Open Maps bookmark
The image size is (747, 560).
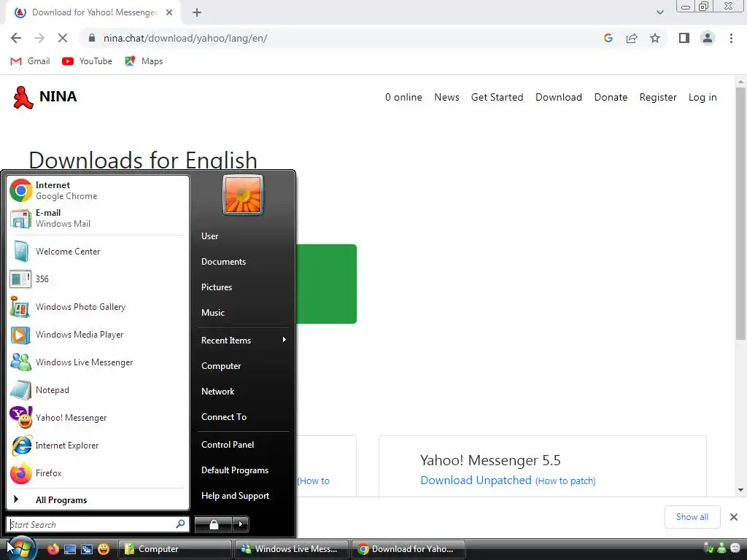click(x=144, y=61)
